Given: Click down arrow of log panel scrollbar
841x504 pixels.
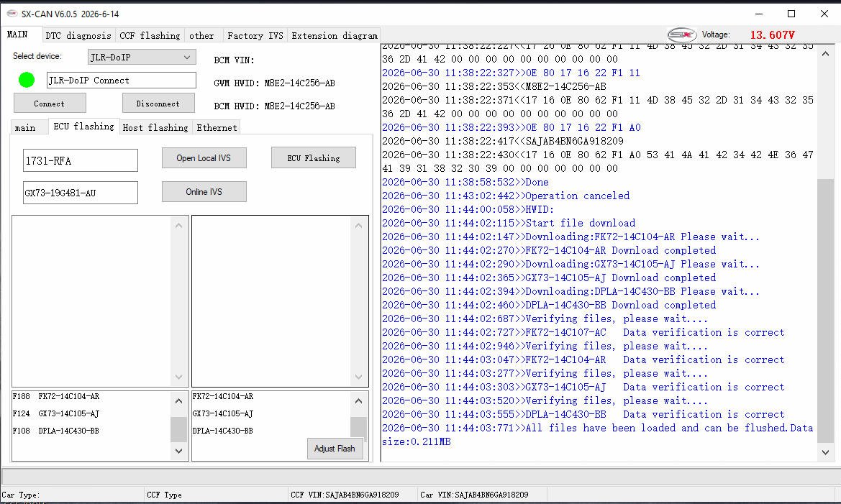Looking at the screenshot, I should pos(825,452).
